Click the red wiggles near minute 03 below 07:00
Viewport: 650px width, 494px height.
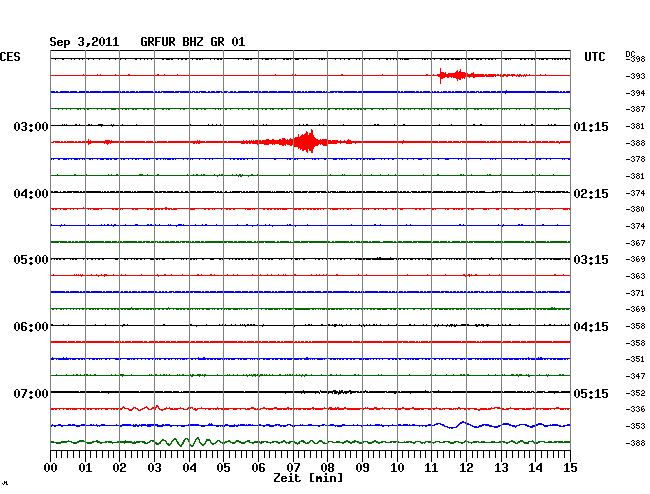coord(143,408)
